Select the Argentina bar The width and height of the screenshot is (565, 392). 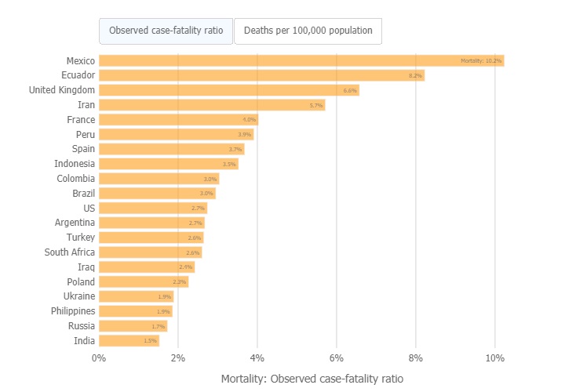click(x=151, y=223)
